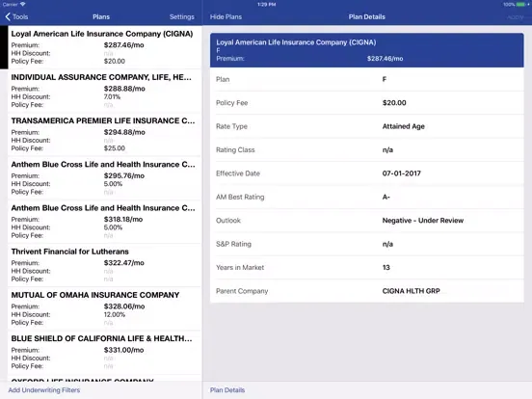Open Settings in the Plans header

[182, 16]
